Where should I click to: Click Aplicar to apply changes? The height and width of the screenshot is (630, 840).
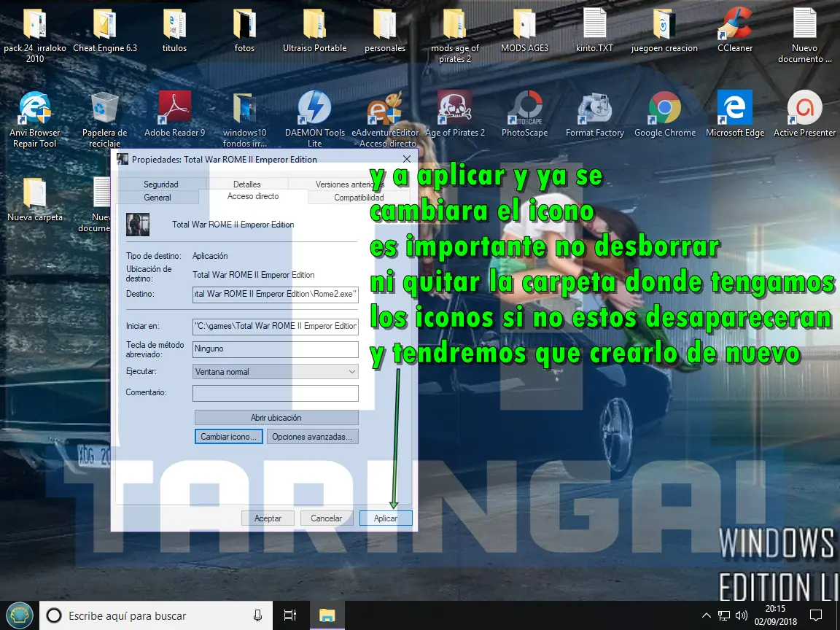tap(386, 518)
